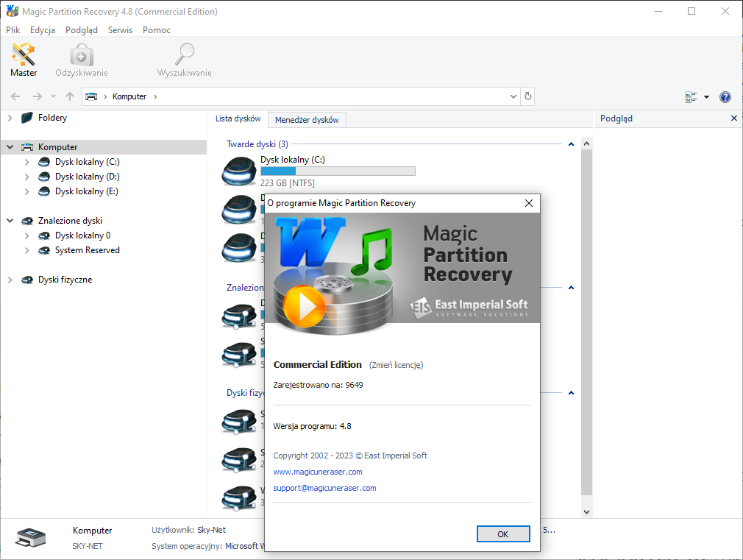Click first physical disk icon in list

[239, 422]
